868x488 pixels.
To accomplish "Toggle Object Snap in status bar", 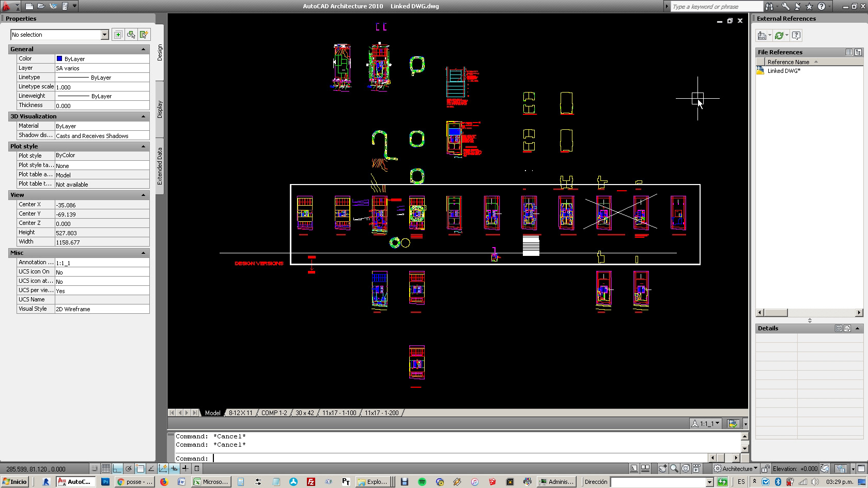I will [140, 469].
